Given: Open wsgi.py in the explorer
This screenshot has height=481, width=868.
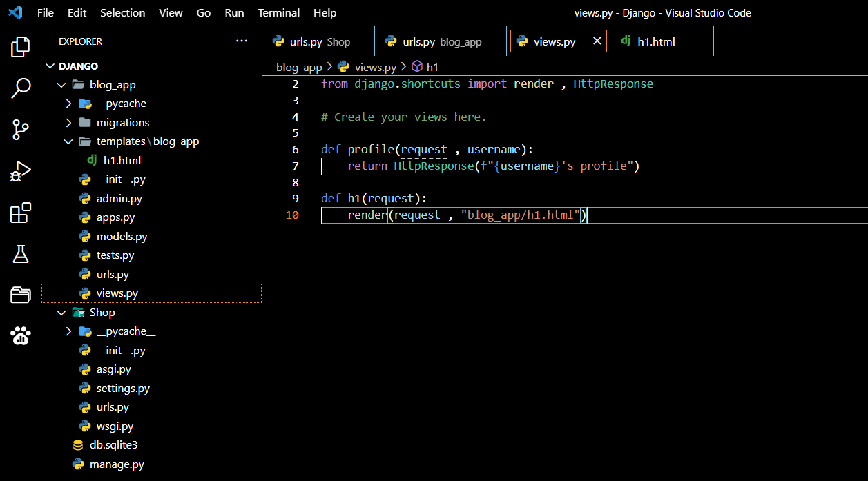Looking at the screenshot, I should point(115,426).
